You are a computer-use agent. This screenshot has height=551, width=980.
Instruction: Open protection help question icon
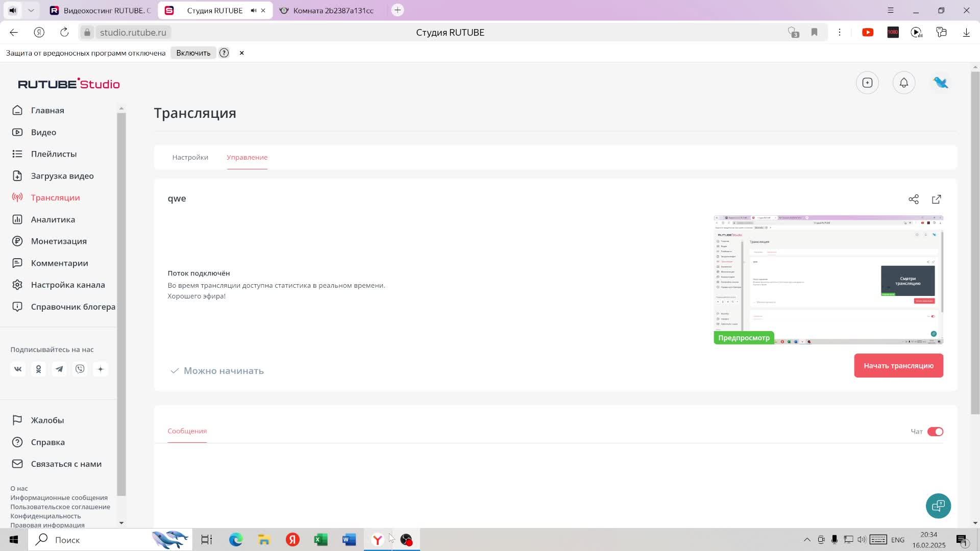tap(224, 53)
